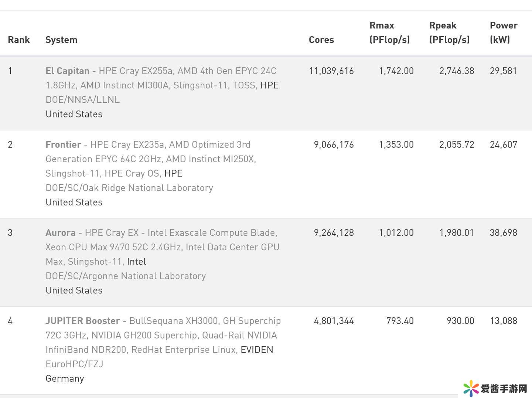This screenshot has height=398, width=532.
Task: Open DOE/SC/Oak Ridge National Laboratory link
Action: (x=129, y=188)
